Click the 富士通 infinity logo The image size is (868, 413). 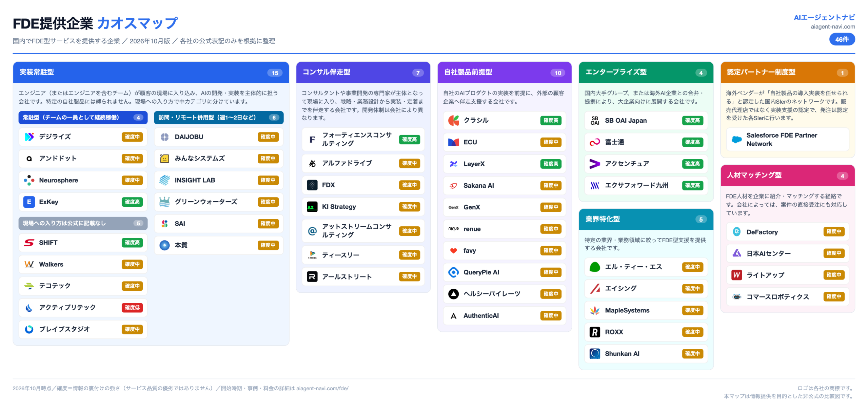pos(595,142)
